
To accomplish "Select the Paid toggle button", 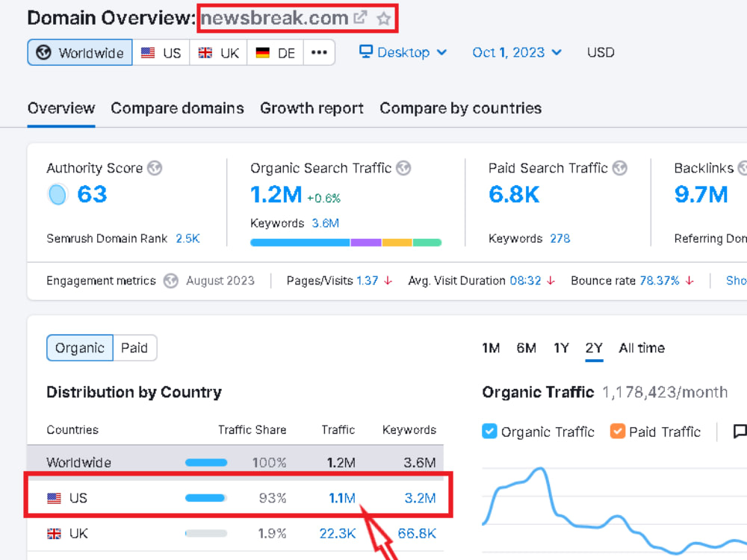I will point(134,348).
